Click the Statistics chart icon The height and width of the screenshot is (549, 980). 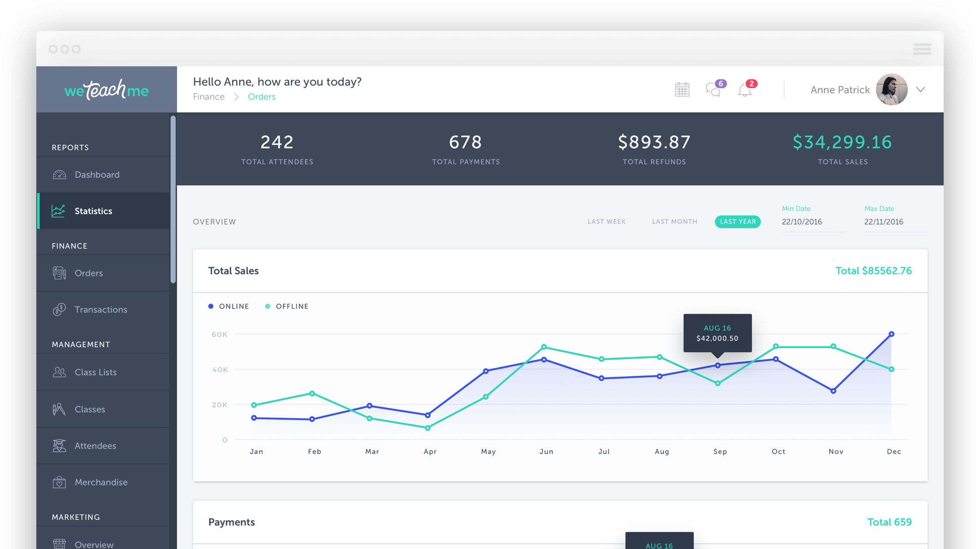(58, 211)
